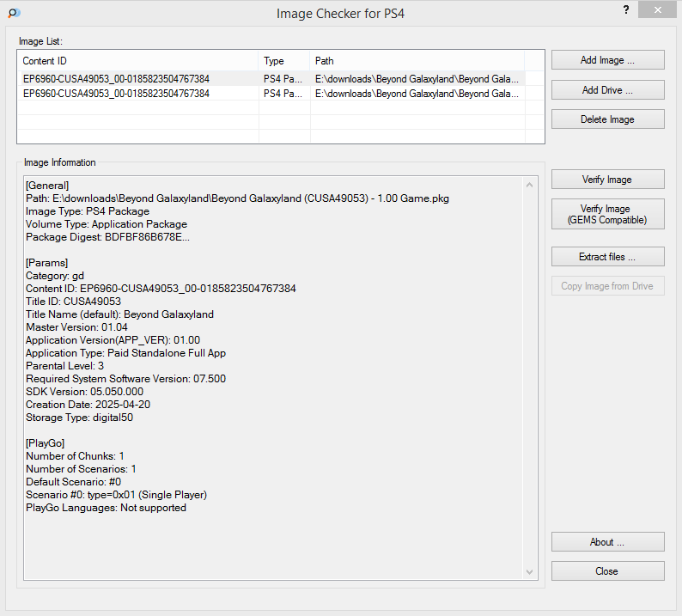
Task: Click the app magnifier icon in title bar
Action: (x=14, y=13)
